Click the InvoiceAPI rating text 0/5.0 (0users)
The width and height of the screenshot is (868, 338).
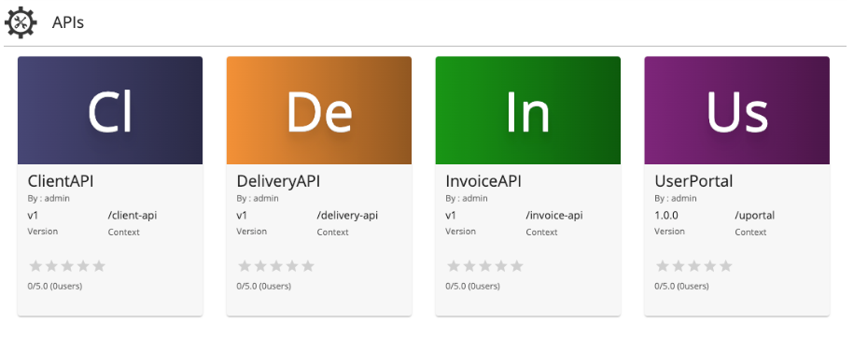473,287
